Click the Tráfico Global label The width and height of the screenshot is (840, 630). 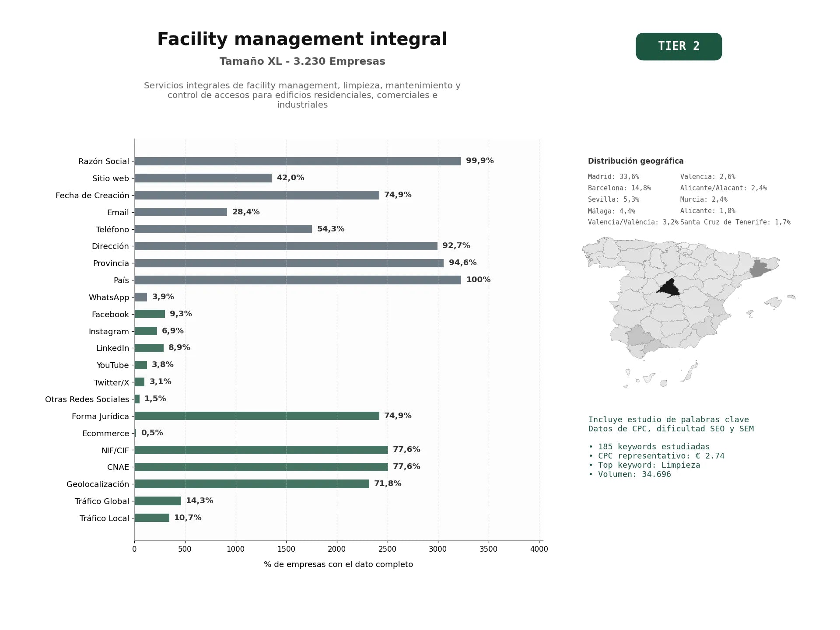point(102,501)
